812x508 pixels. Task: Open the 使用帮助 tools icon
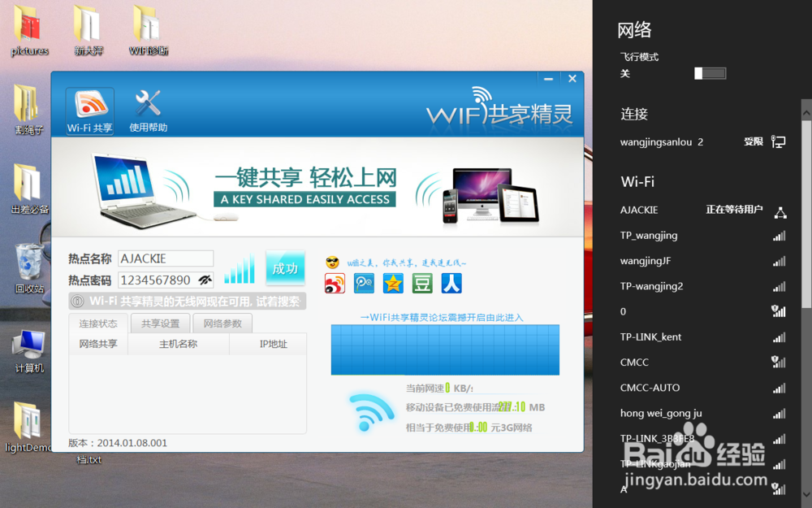148,111
